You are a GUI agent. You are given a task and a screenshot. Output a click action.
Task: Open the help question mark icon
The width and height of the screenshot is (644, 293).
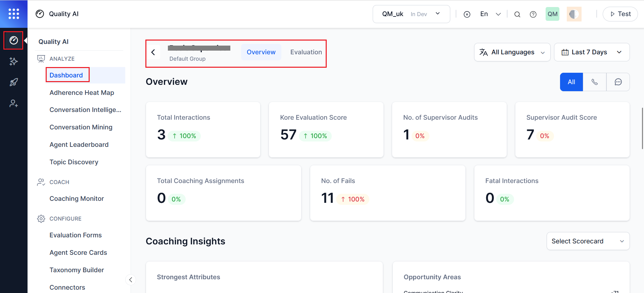click(533, 14)
